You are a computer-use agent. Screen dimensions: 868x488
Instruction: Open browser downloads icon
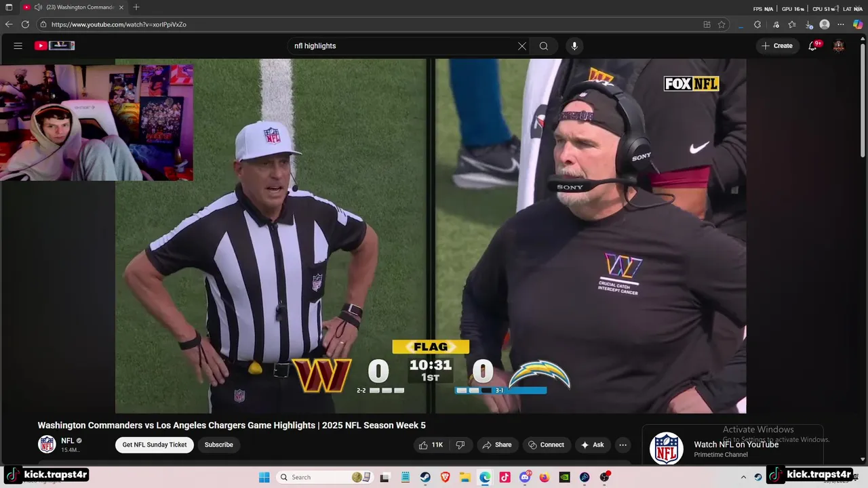pos(809,24)
